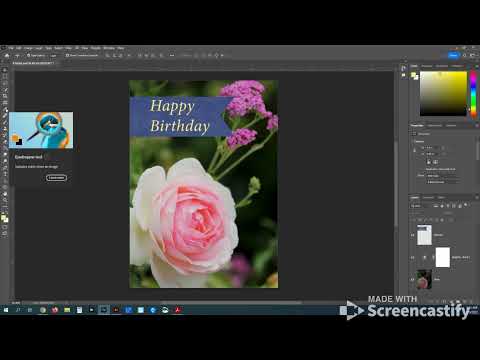Open the Image menu
The image size is (480, 360).
[28, 48]
